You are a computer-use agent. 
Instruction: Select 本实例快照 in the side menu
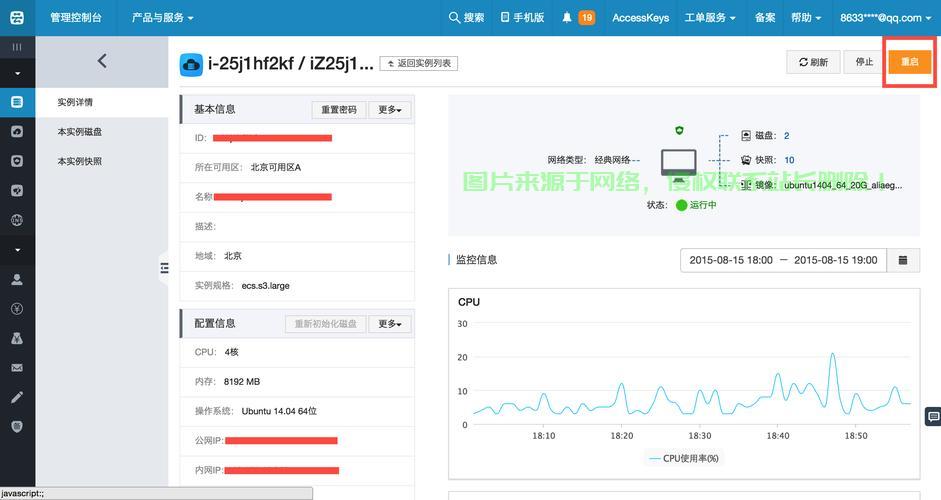click(x=80, y=161)
